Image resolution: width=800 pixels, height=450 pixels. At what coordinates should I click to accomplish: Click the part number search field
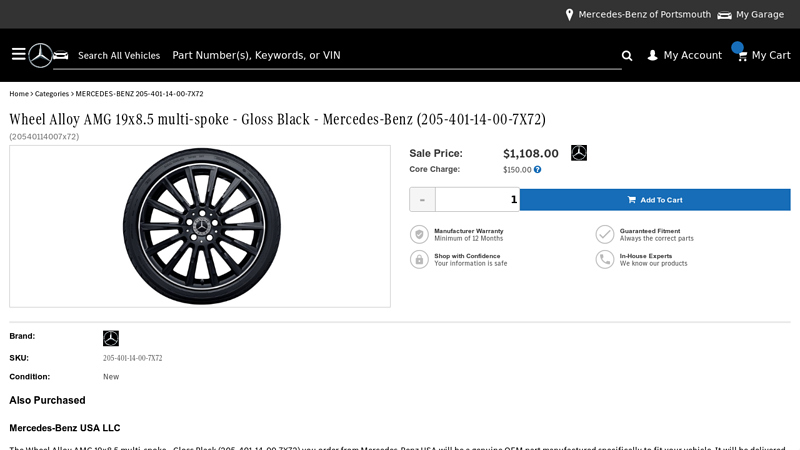[390, 56]
